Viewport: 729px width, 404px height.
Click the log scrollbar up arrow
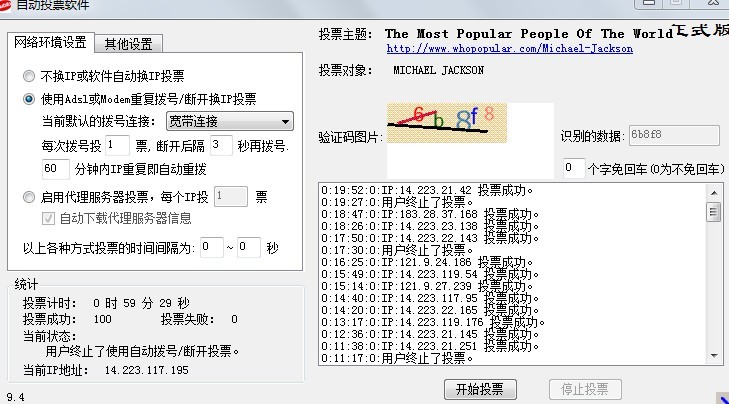tap(714, 192)
